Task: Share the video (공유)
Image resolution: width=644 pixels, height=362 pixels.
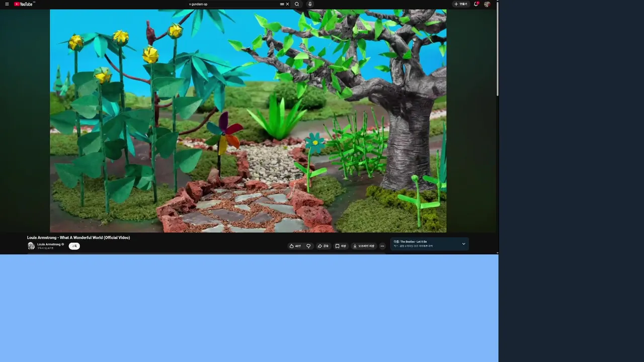Action: pyautogui.click(x=323, y=246)
